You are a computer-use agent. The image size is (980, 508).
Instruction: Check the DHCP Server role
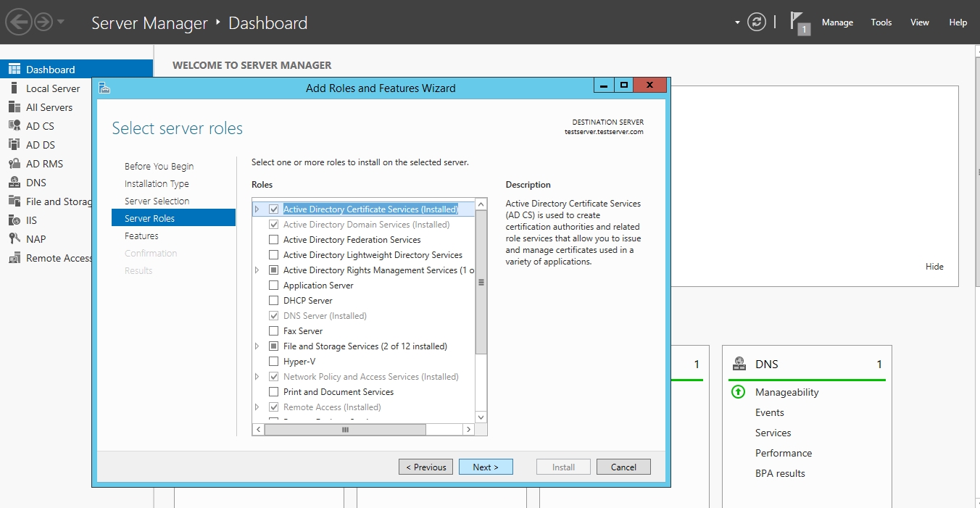click(273, 300)
